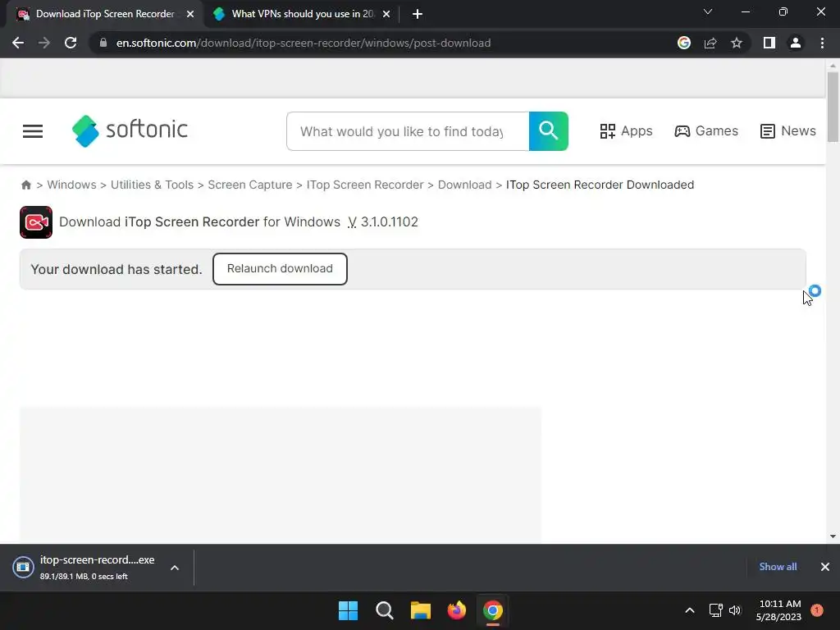The image size is (840, 630).
Task: Click the green search magnifier button
Action: (x=549, y=131)
